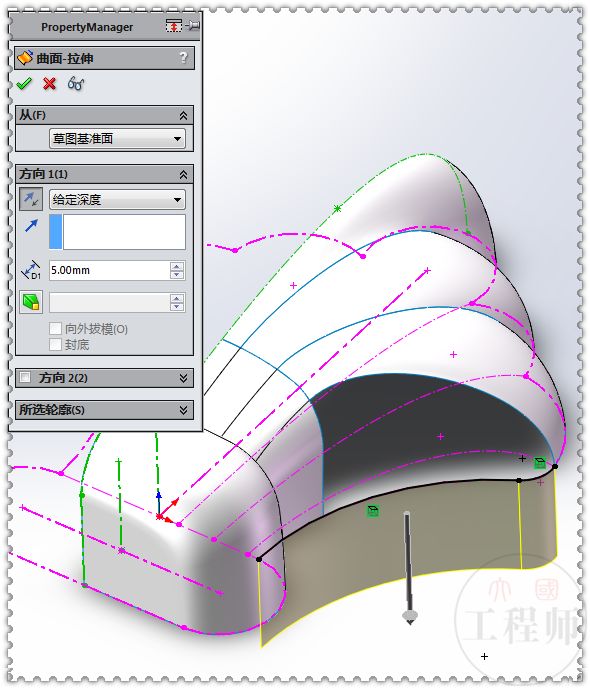590x689 pixels.
Task: Click the reverse direction icon
Action: [31, 199]
